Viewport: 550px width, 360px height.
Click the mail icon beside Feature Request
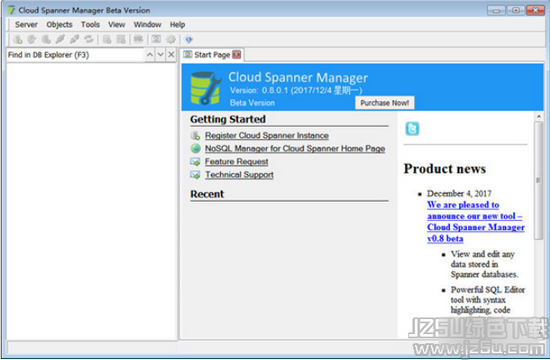pyautogui.click(x=195, y=162)
